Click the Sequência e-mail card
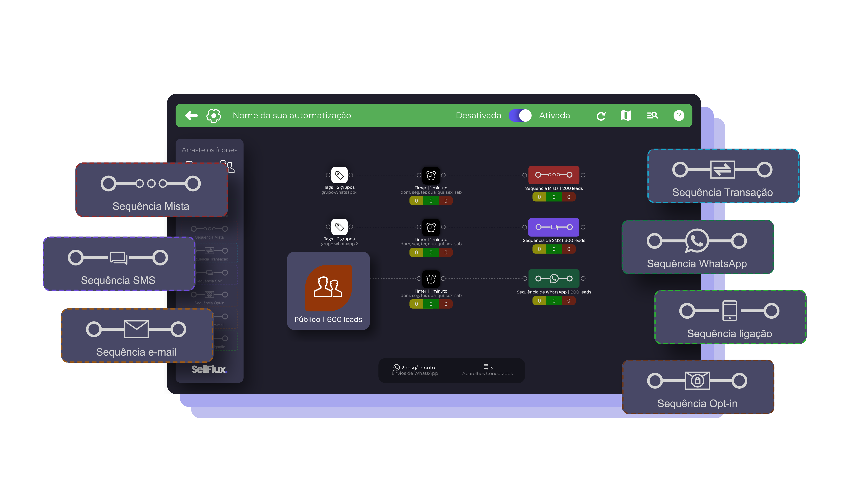 [137, 336]
